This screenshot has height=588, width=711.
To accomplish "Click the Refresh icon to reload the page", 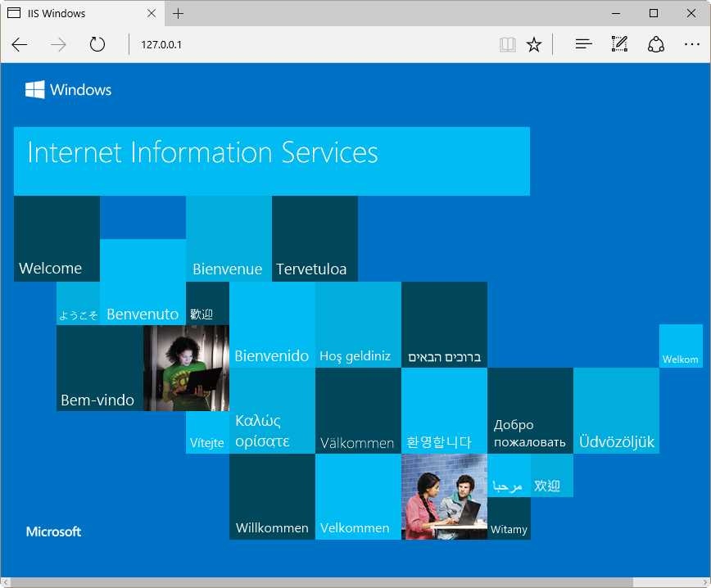I will [x=97, y=44].
